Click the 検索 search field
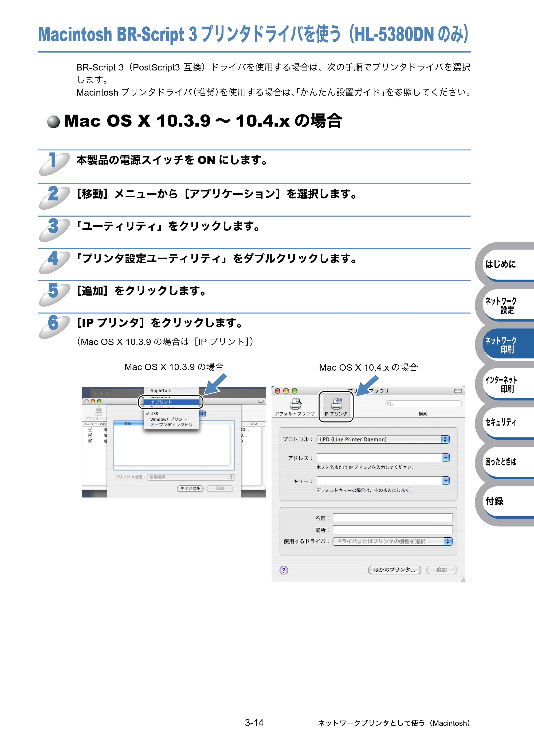534x756 pixels. click(x=423, y=404)
